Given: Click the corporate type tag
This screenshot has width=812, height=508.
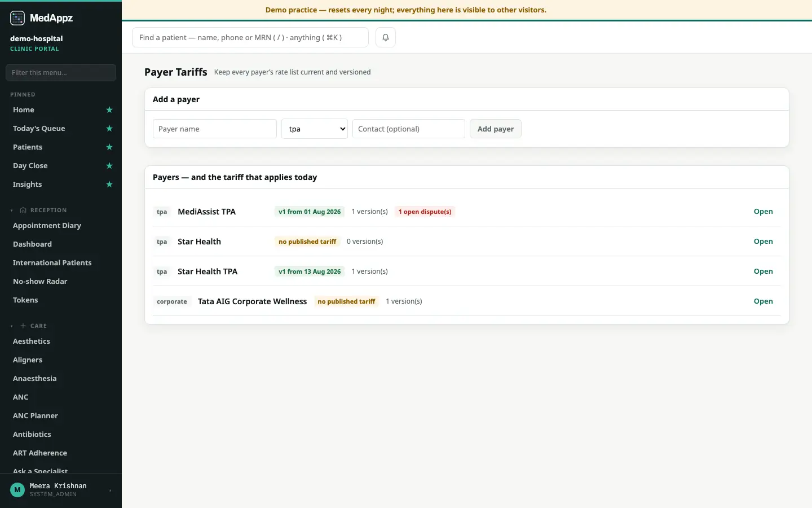Looking at the screenshot, I should (172, 301).
